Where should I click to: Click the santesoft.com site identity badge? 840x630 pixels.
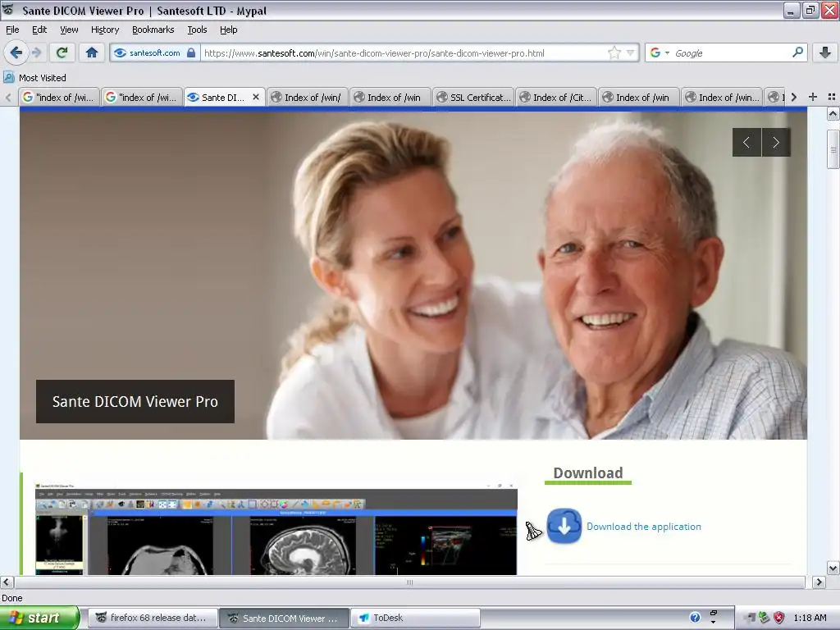tap(154, 53)
